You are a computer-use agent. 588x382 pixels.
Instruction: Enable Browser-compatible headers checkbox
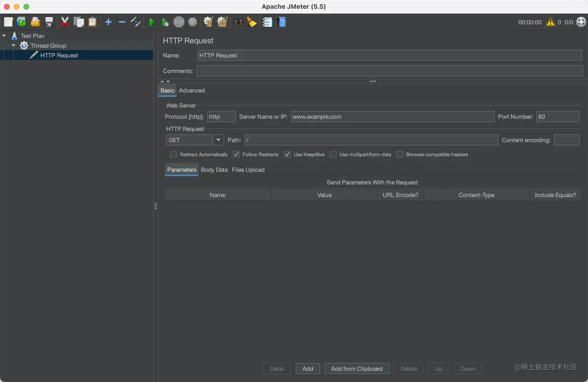tap(400, 154)
